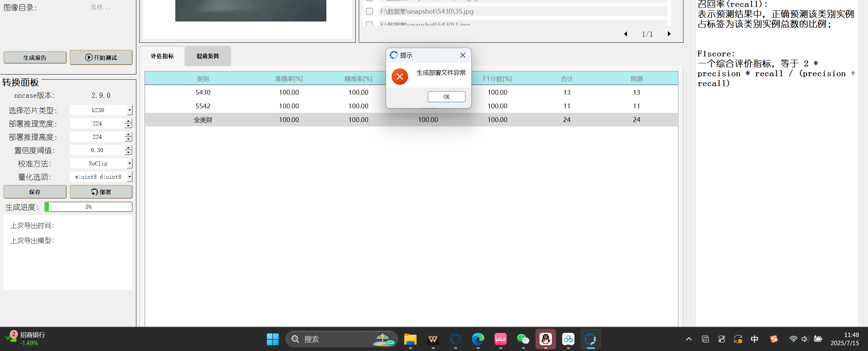The image size is (868, 351).
Task: Open Microsoft Edge from the taskbar
Action: [478, 339]
